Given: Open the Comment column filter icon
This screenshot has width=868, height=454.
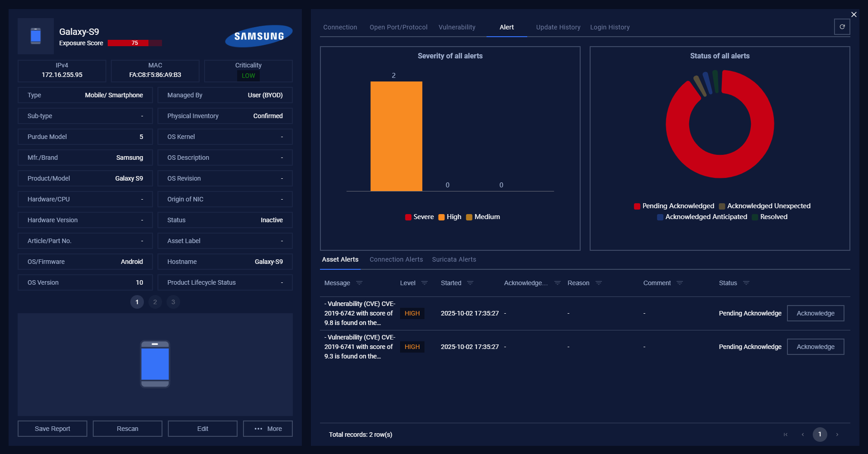Looking at the screenshot, I should click(680, 283).
